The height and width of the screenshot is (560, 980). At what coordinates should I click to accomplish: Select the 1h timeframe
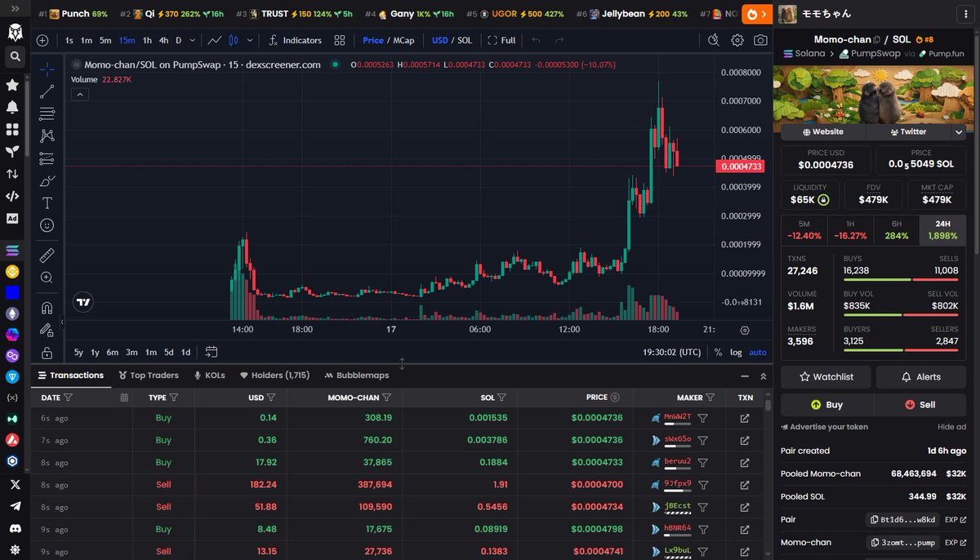(x=147, y=40)
